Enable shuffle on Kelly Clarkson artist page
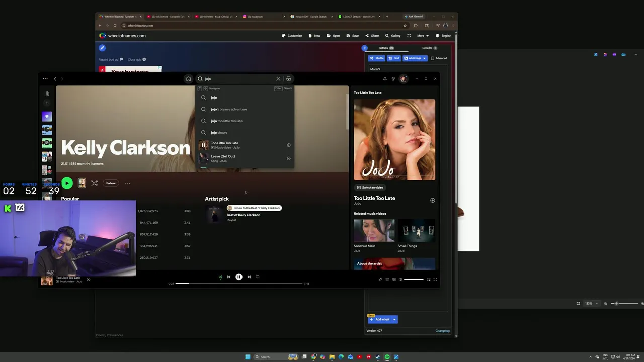The height and width of the screenshot is (362, 644). coord(94,183)
